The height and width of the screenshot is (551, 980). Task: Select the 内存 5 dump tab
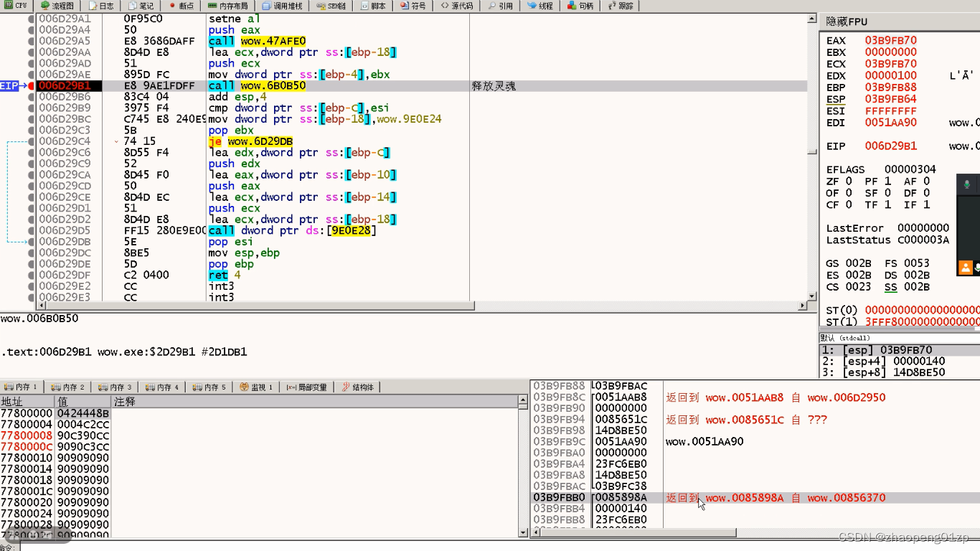(x=209, y=387)
